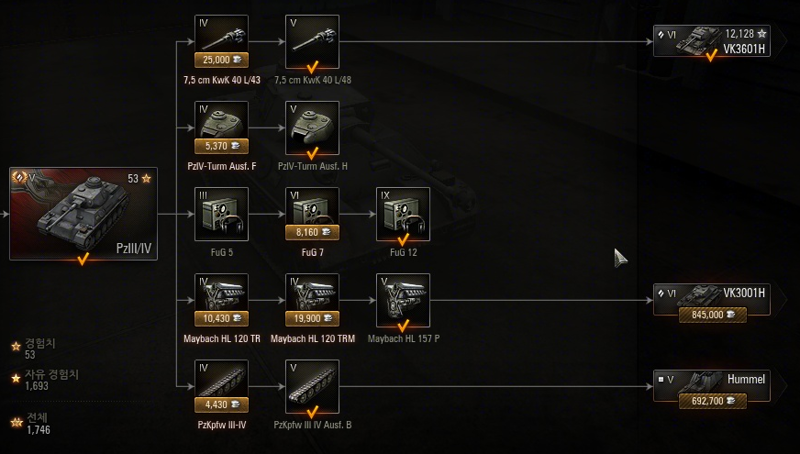The height and width of the screenshot is (454, 800).
Task: Select the Maybach HL 120 TRM engine
Action: click(x=312, y=300)
